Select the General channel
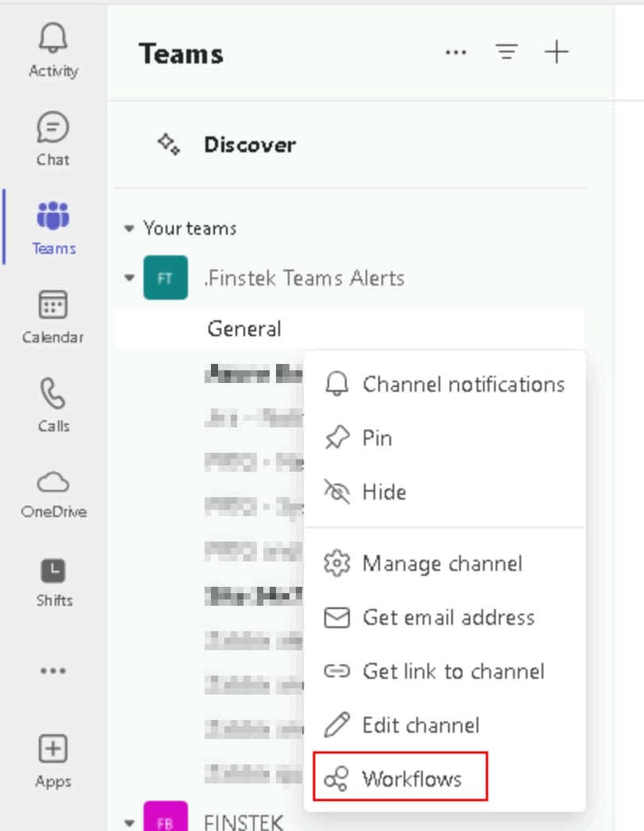 [x=350, y=328]
